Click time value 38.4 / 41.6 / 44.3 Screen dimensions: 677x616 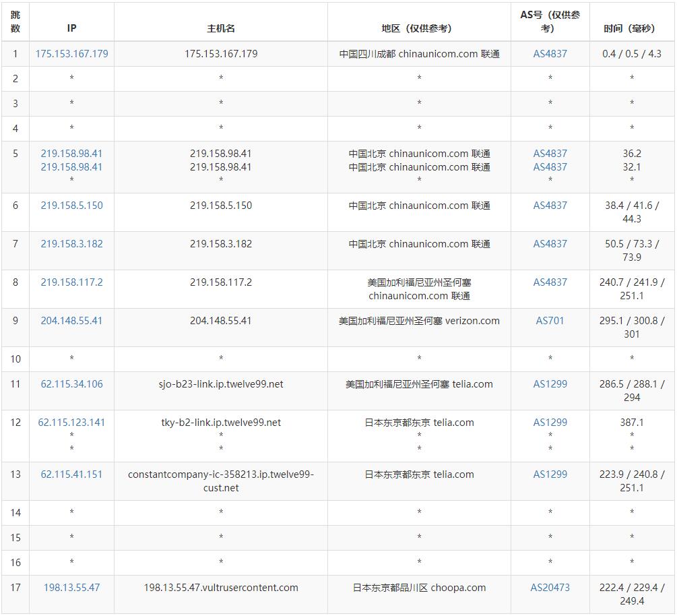point(632,212)
